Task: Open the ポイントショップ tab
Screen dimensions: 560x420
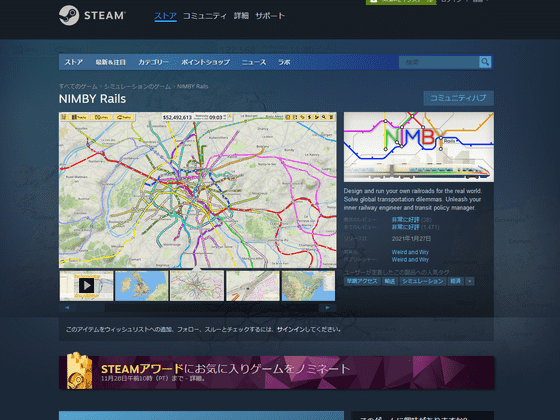Action: click(x=205, y=62)
